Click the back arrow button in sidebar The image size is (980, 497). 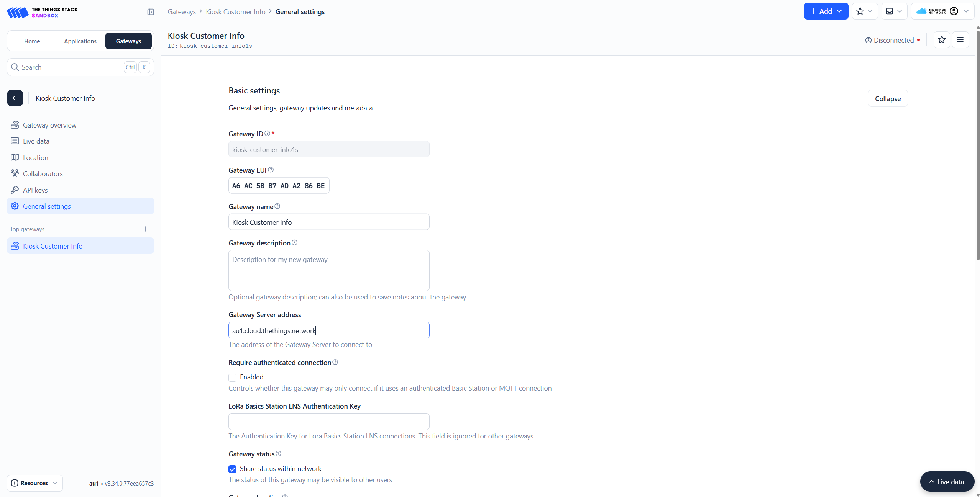[x=15, y=98]
